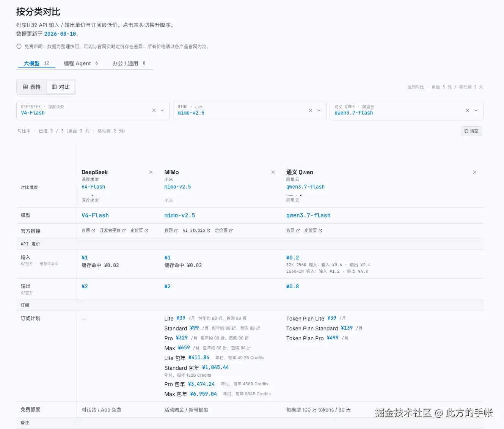Click Qwen output price ¥0.8
This screenshot has width=504, height=429.
[x=292, y=286]
